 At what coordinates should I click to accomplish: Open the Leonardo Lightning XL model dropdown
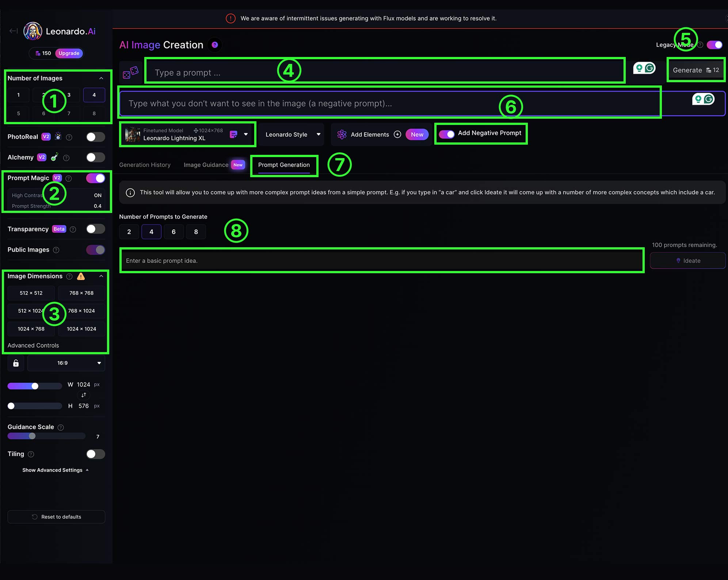click(246, 134)
